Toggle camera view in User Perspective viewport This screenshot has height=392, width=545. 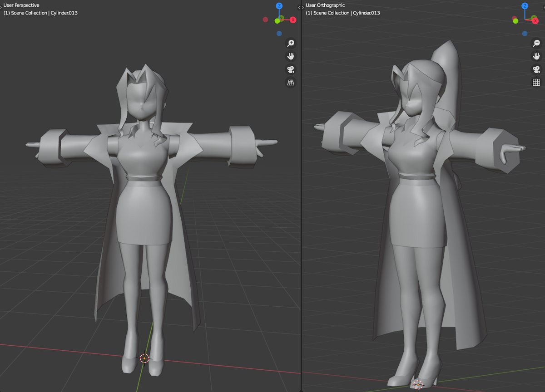291,69
